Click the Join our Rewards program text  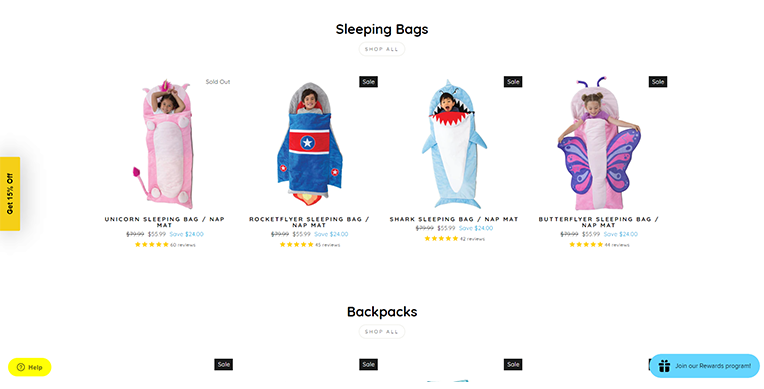tap(713, 366)
